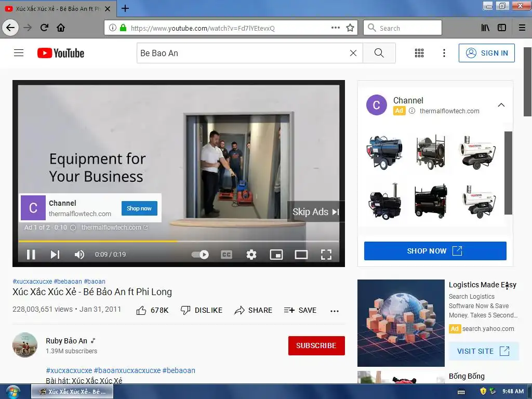Image resolution: width=532 pixels, height=399 pixels.
Task: Open the Ruby Bảo An channel name
Action: pos(66,341)
